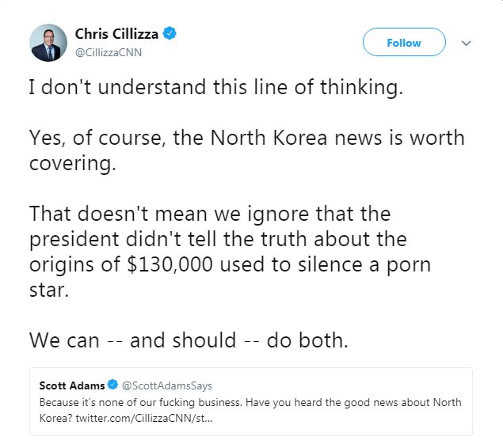Click the @ScottAdamsSays handle
The height and width of the screenshot is (448, 503).
(166, 385)
